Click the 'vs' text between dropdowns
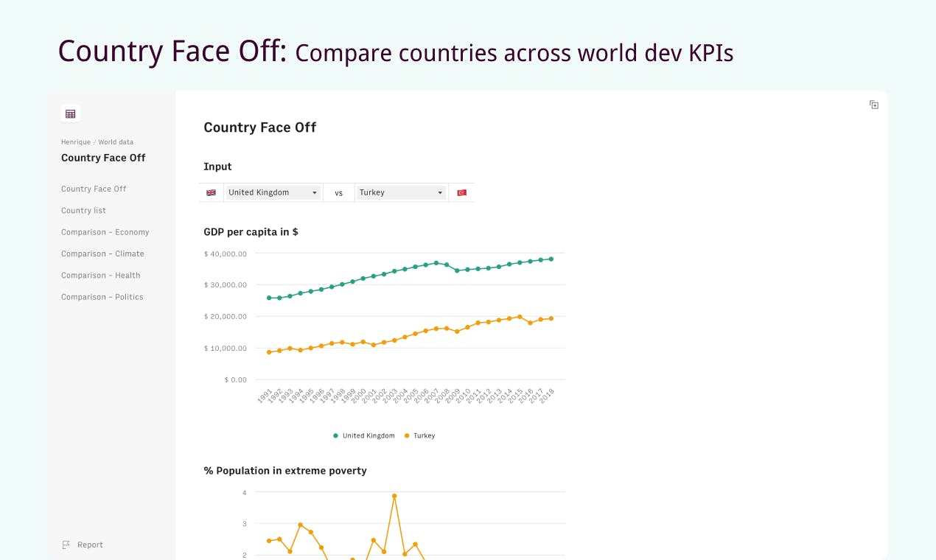Screen dimensions: 936x560 coord(339,193)
